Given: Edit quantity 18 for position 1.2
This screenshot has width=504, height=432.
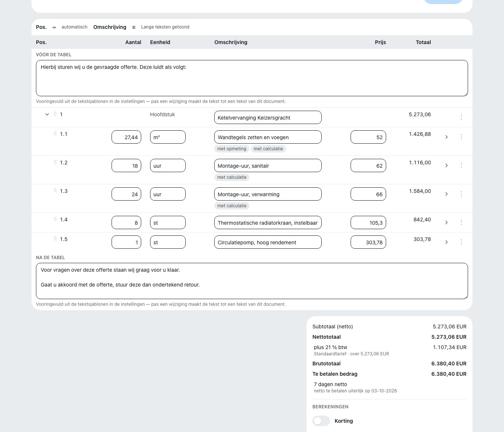Looking at the screenshot, I should pos(126,165).
